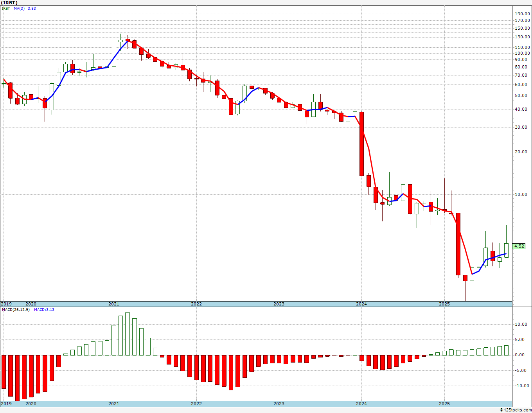The height and width of the screenshot is (413, 532).
Task: Select 2020 on the MACD panel time axis
Action: pos(31,404)
